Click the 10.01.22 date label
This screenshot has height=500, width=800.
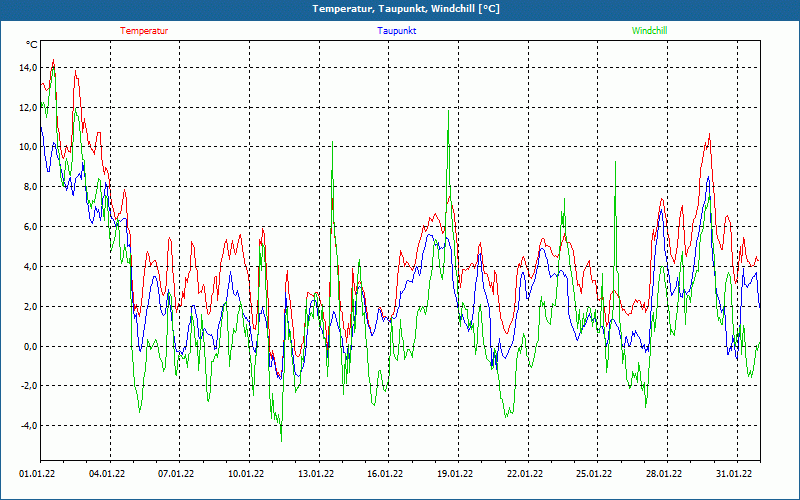tap(246, 474)
